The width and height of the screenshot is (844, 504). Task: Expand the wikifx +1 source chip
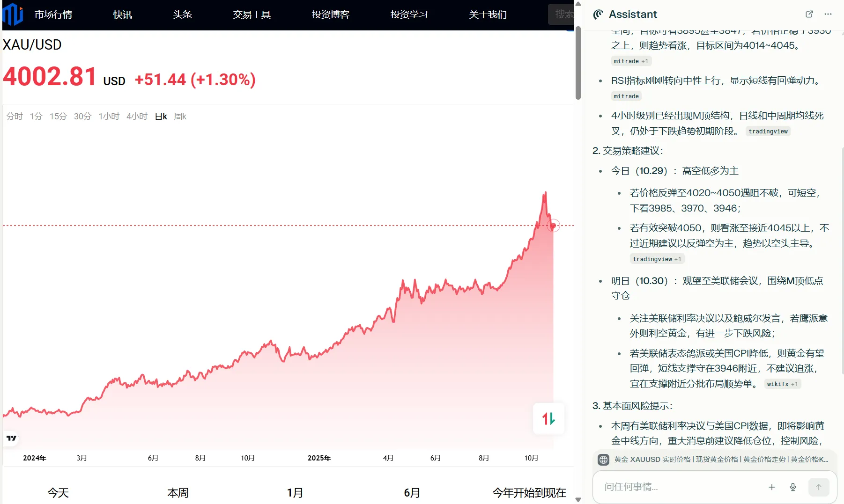click(782, 384)
